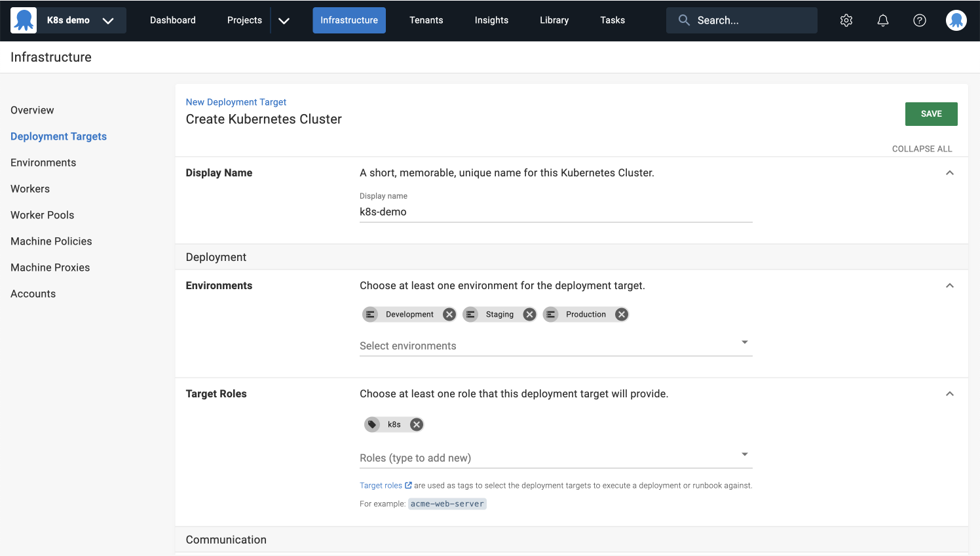This screenshot has height=556, width=980.
Task: Click the Octopus Deploy logo
Action: tap(24, 20)
